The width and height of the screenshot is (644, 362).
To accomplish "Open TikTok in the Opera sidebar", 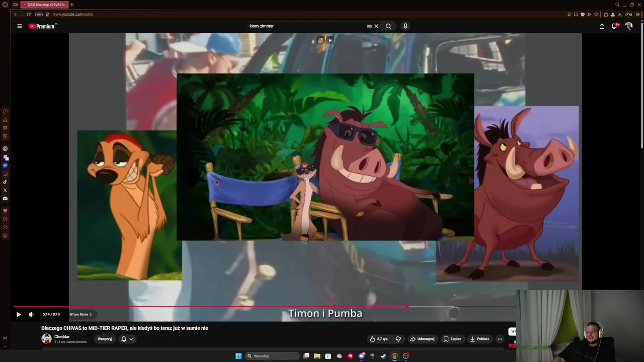I will pyautogui.click(x=5, y=182).
